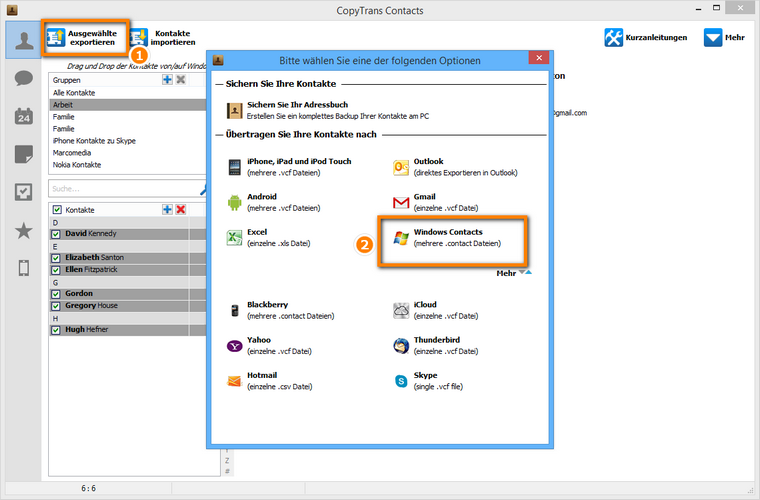Delete group with the gray X icon
Viewport: 760px width, 500px height.
point(181,79)
